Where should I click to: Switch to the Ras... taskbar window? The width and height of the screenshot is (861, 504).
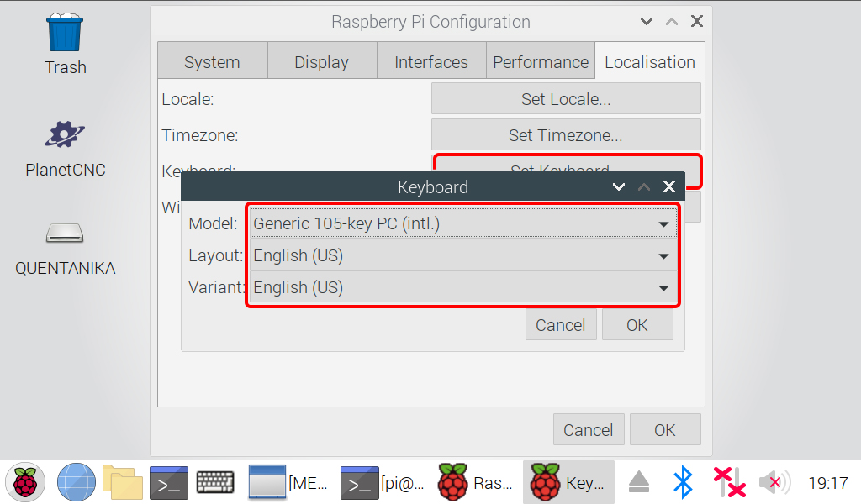click(x=476, y=483)
